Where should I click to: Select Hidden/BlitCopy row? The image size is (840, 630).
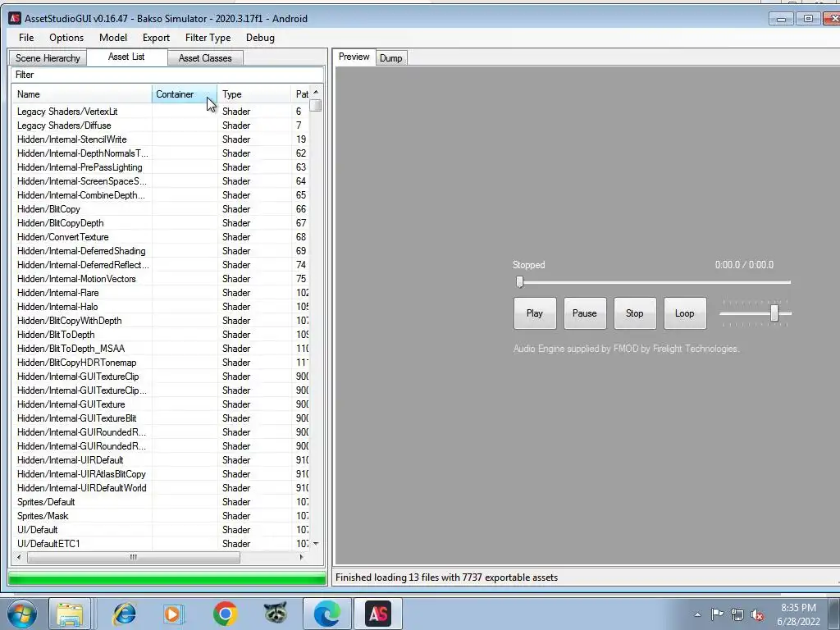point(160,209)
